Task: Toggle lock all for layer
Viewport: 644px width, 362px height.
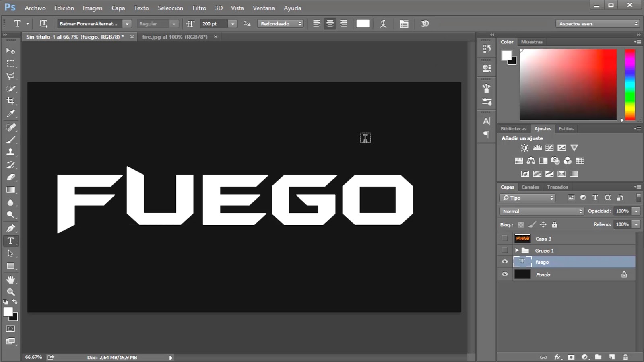Action: 555,225
